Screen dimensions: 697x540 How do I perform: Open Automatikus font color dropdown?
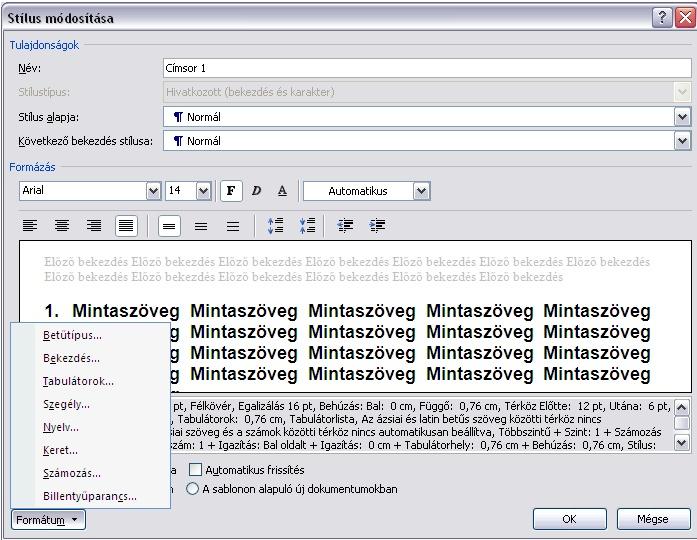421,191
